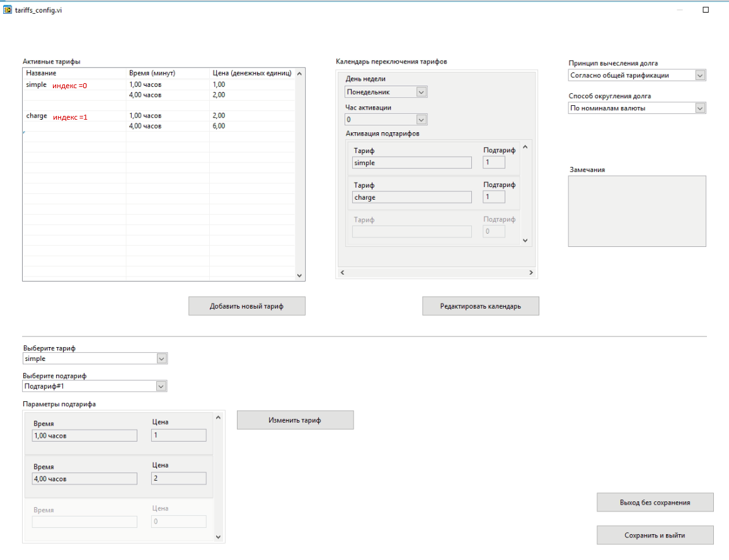The width and height of the screenshot is (729, 560).
Task: Click the Цена field showing value 2
Action: pos(178,479)
